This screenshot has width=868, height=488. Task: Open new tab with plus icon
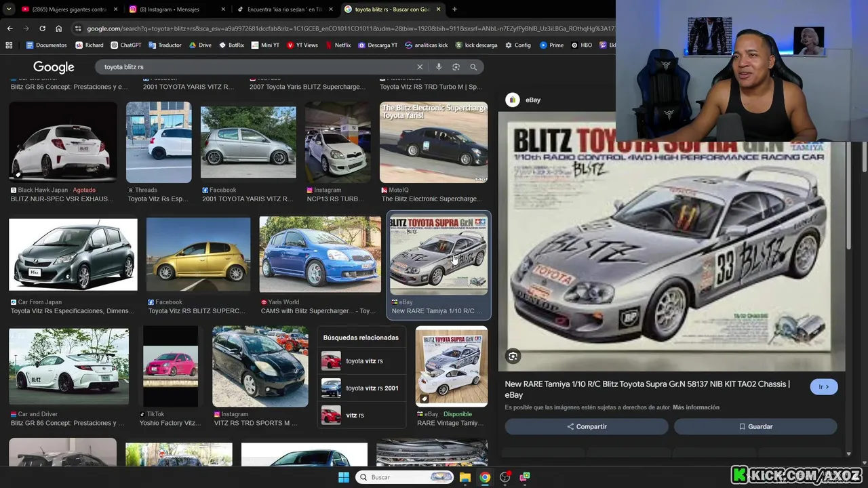(454, 9)
